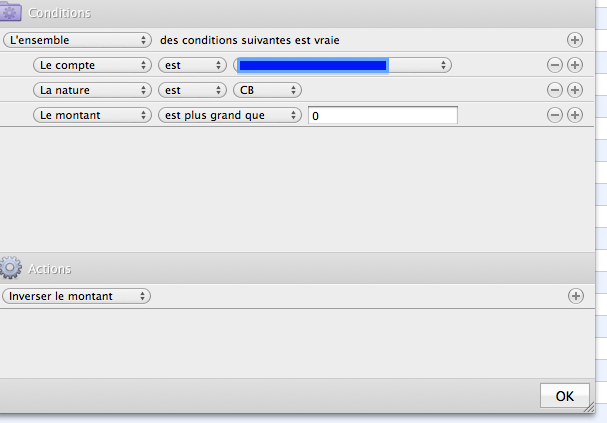
Task: Confirm the rule with OK
Action: click(565, 396)
